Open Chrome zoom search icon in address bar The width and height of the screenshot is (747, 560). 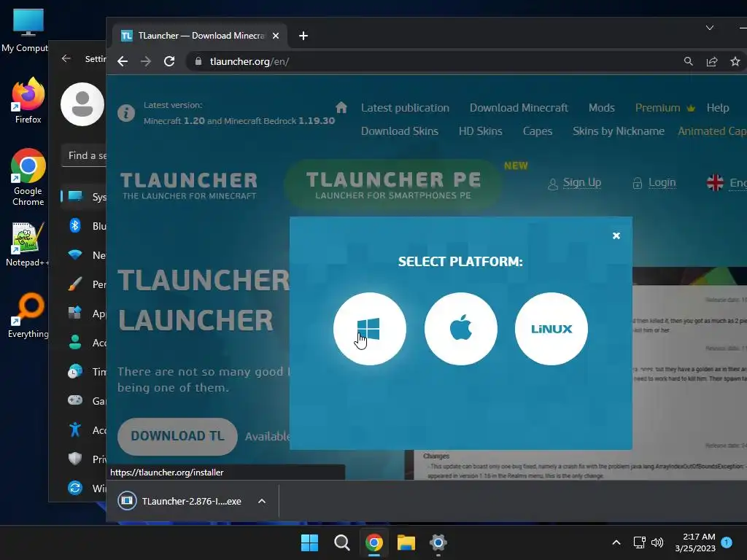[x=689, y=61]
